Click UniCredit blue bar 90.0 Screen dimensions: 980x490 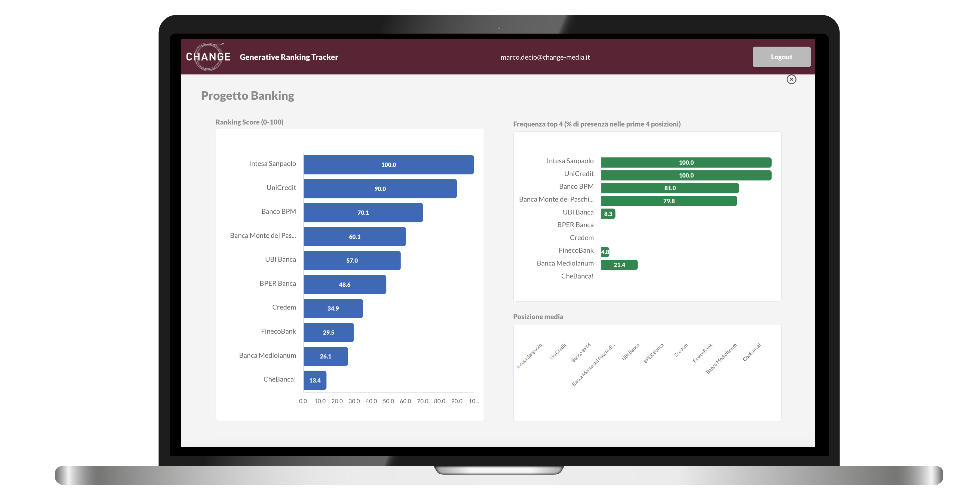pyautogui.click(x=380, y=189)
